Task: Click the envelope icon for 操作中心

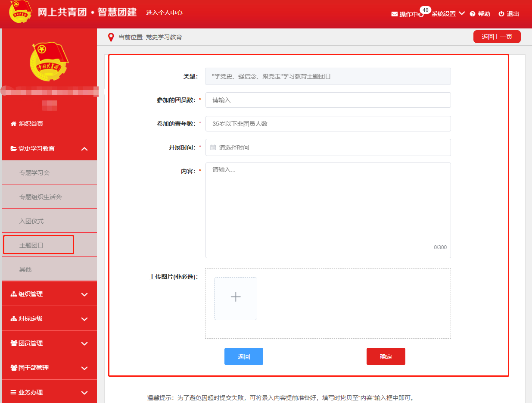Action: (x=394, y=14)
